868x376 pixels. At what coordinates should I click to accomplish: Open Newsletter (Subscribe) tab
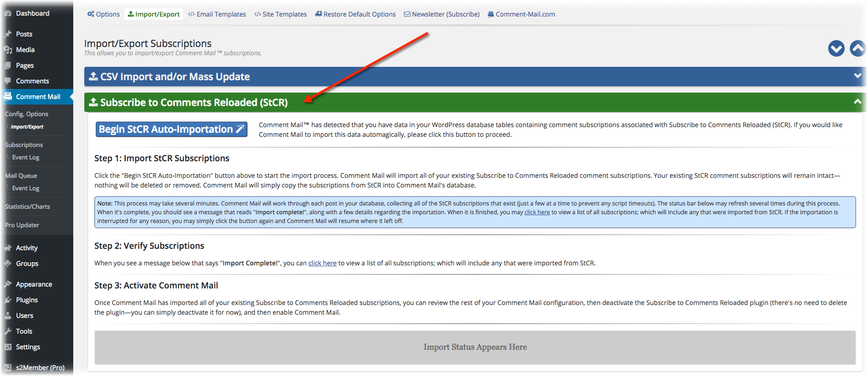(x=442, y=14)
